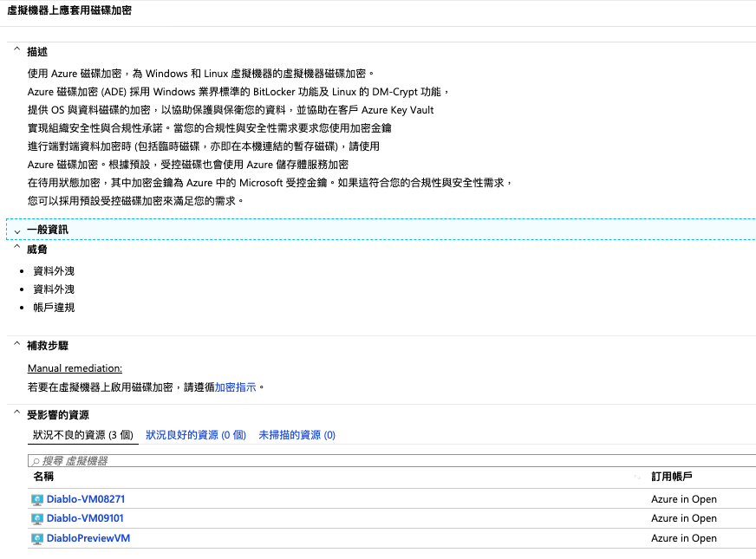Click the 受影響的資源 section heading
The width and height of the screenshot is (756, 559).
(x=58, y=415)
